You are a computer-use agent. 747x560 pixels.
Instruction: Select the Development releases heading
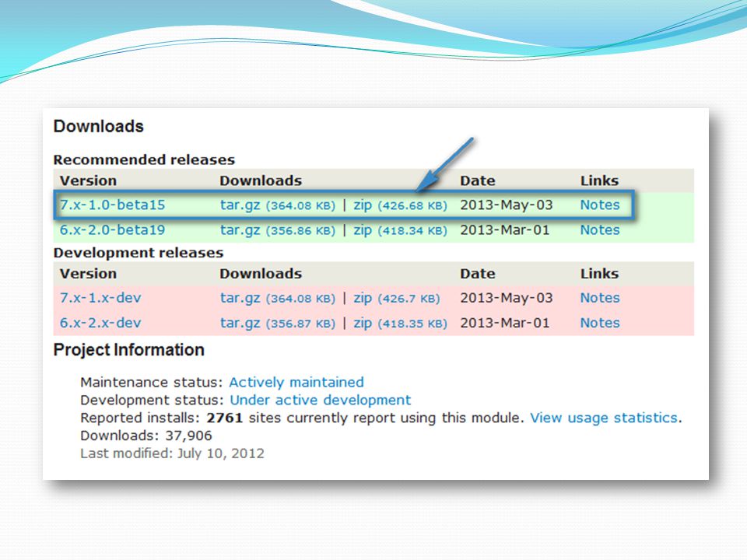tap(139, 252)
